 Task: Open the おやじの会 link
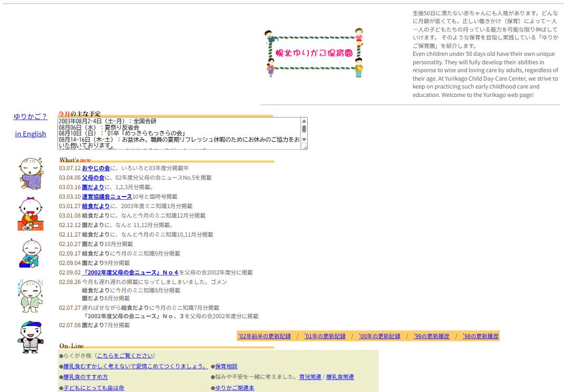click(96, 168)
